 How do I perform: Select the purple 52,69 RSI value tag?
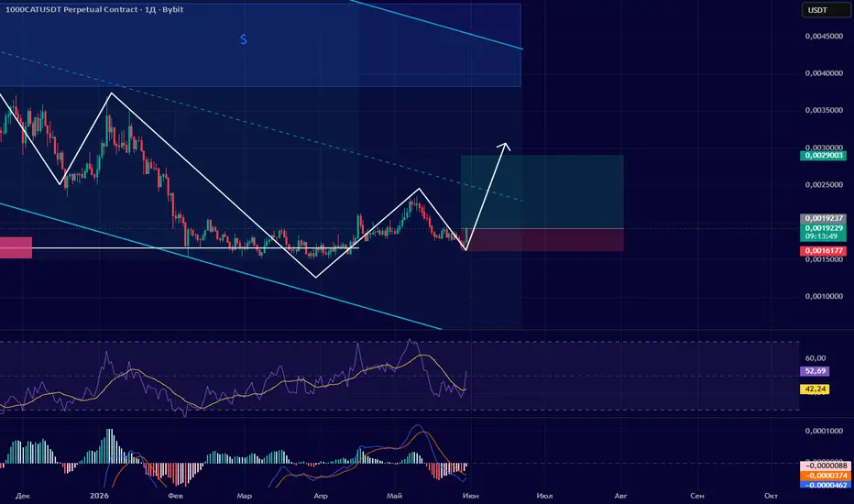pos(815,371)
